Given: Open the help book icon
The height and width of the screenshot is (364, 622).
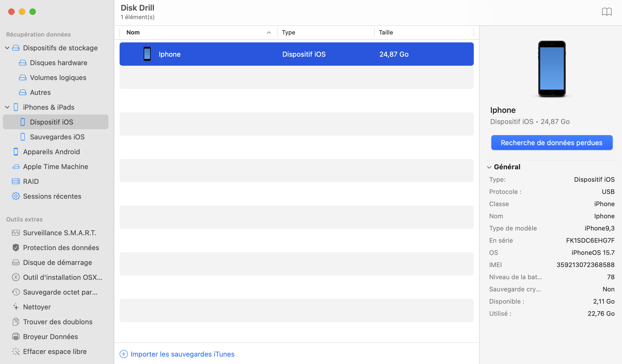Looking at the screenshot, I should coord(607,12).
